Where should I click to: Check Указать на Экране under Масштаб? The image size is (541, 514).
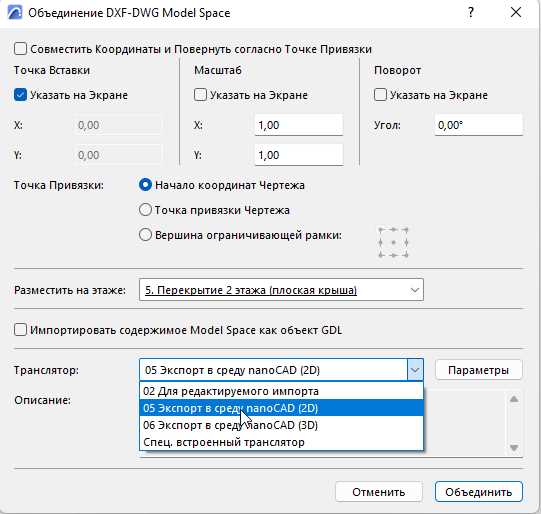coord(200,95)
